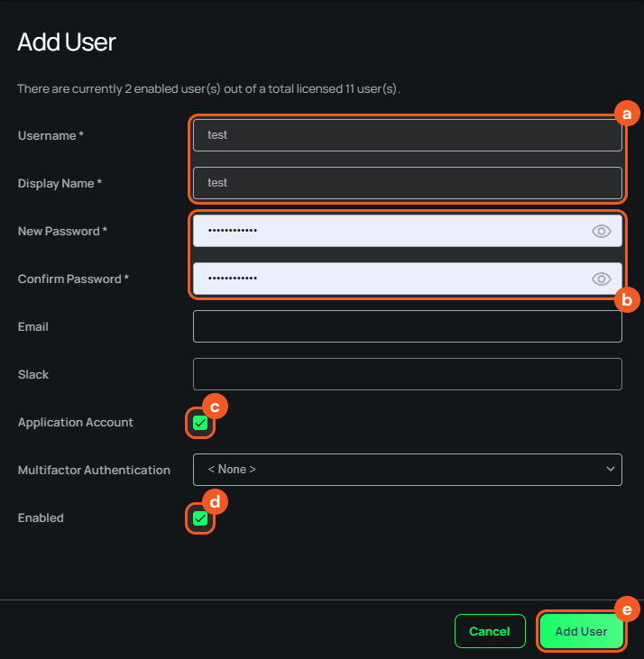The width and height of the screenshot is (644, 659).
Task: Click inside the Confirm Password field
Action: [388, 279]
